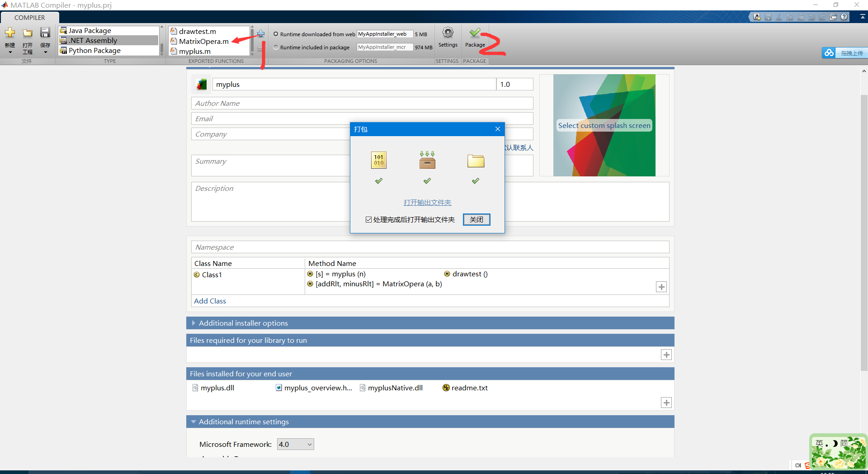Image resolution: width=868 pixels, height=474 pixels.
Task: Toggle 处理完成后打开输出文件夹 checkbox
Action: [368, 219]
